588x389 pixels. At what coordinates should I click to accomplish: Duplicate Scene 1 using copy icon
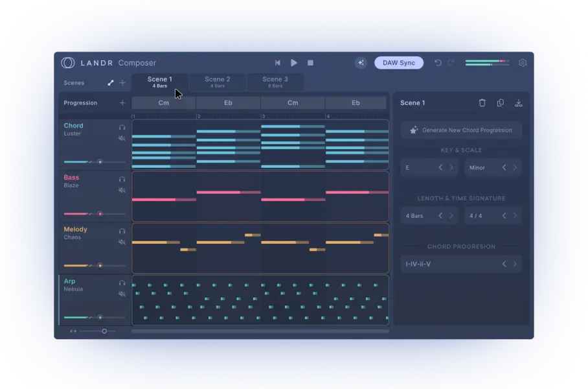click(500, 103)
